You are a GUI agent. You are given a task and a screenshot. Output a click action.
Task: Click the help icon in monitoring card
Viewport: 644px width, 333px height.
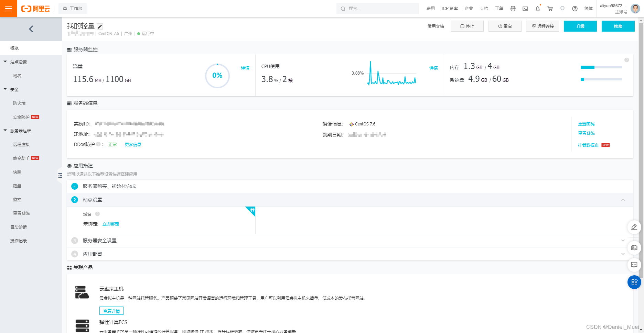tap(626, 60)
